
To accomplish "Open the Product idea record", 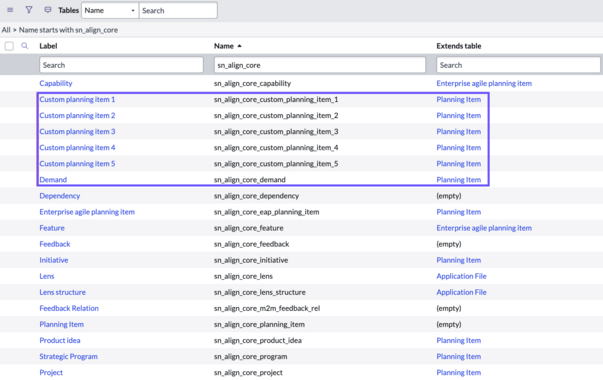I will (60, 340).
